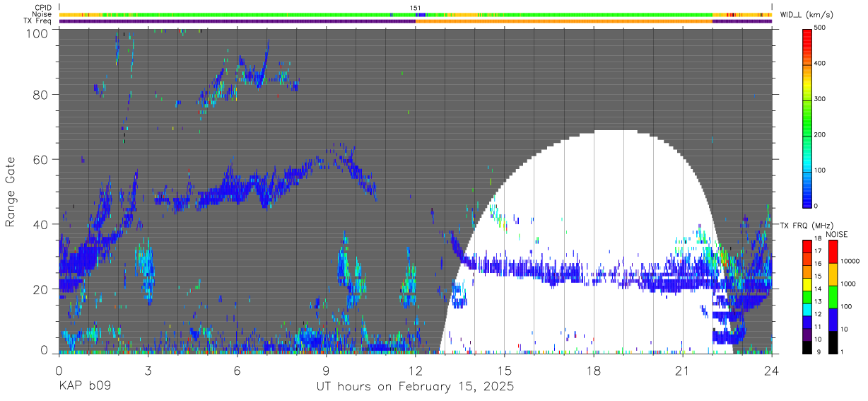Click the 12 tick on UT hours axis
Screen dimensions: 868x401
point(415,370)
